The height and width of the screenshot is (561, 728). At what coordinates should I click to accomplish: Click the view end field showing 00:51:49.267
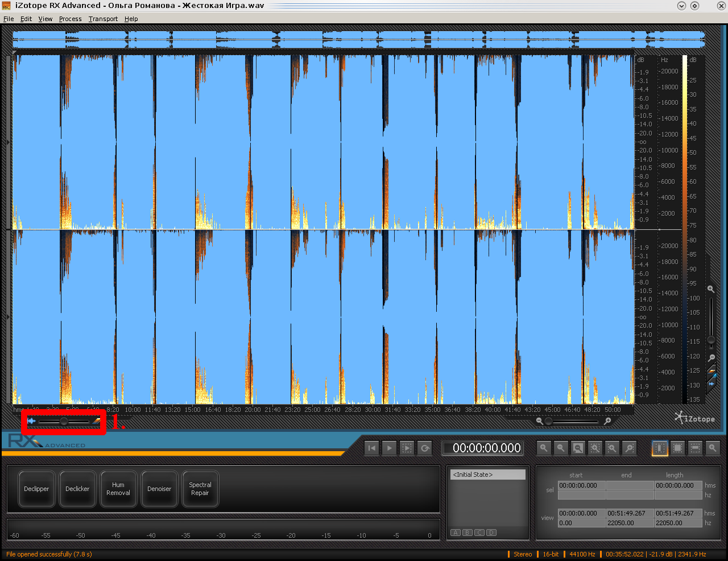tap(630, 513)
